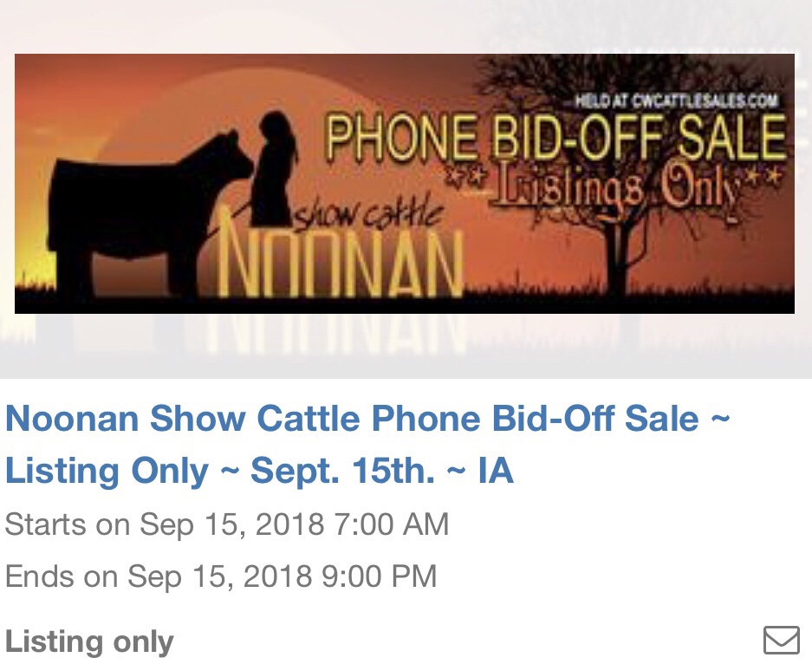Click the '7:00 AM' start time
This screenshot has height=664, width=812.
pyautogui.click(x=392, y=524)
